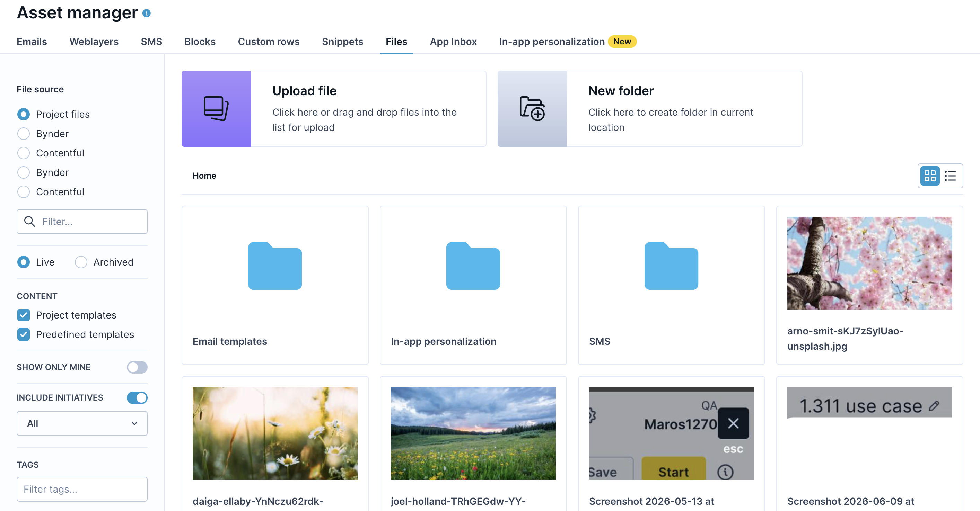
Task: Click the magnifier icon in Filter box
Action: point(30,222)
